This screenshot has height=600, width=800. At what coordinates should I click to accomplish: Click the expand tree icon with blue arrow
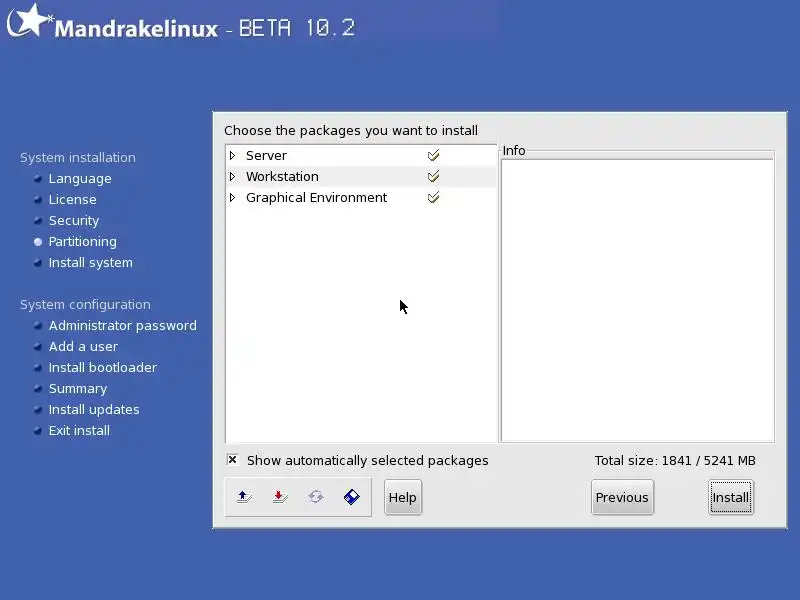click(244, 496)
